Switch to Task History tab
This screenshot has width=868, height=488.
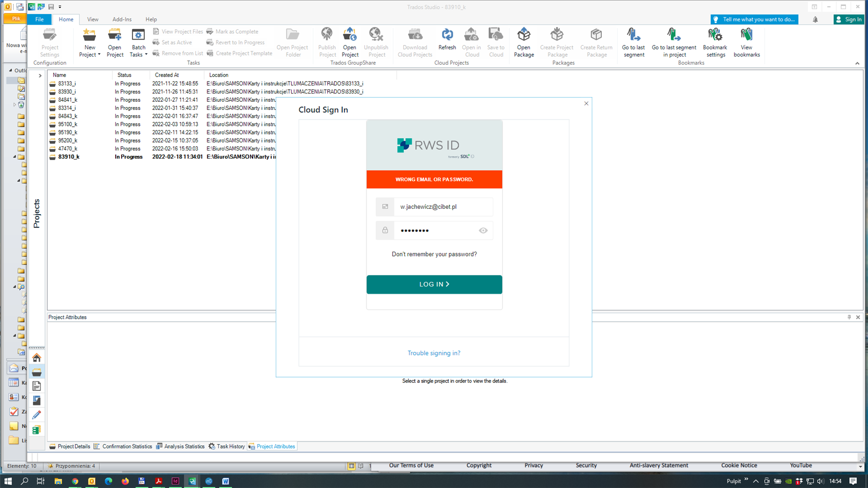[x=227, y=447]
